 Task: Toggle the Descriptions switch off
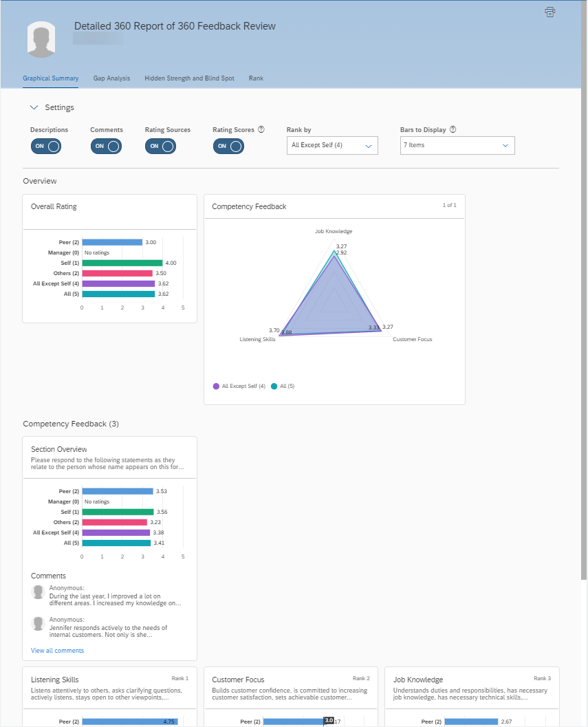tap(45, 146)
